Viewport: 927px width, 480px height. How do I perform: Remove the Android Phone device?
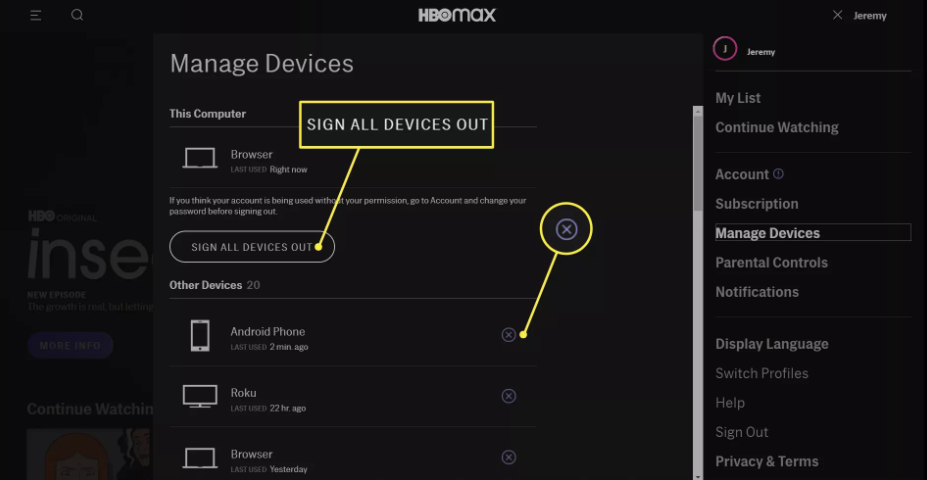[508, 335]
